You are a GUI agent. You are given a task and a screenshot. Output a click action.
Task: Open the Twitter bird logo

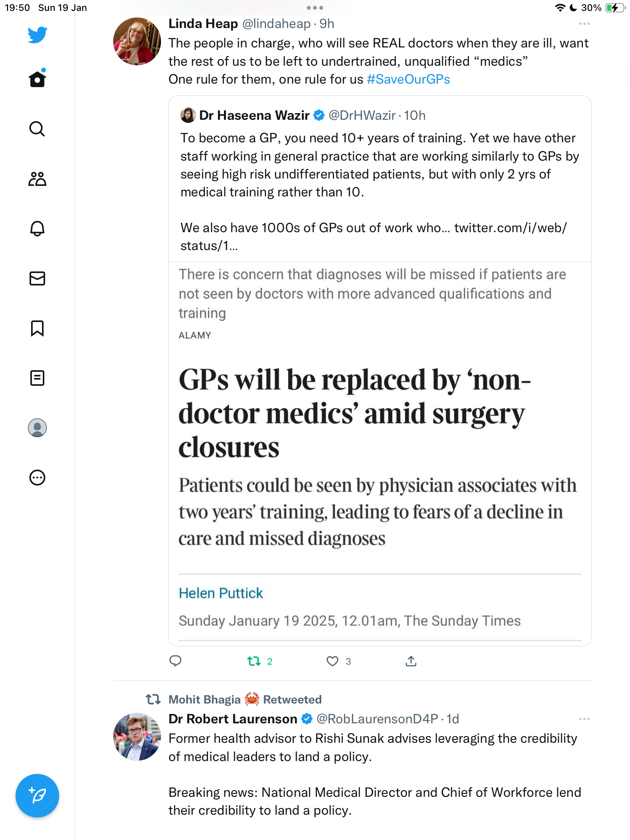[37, 35]
